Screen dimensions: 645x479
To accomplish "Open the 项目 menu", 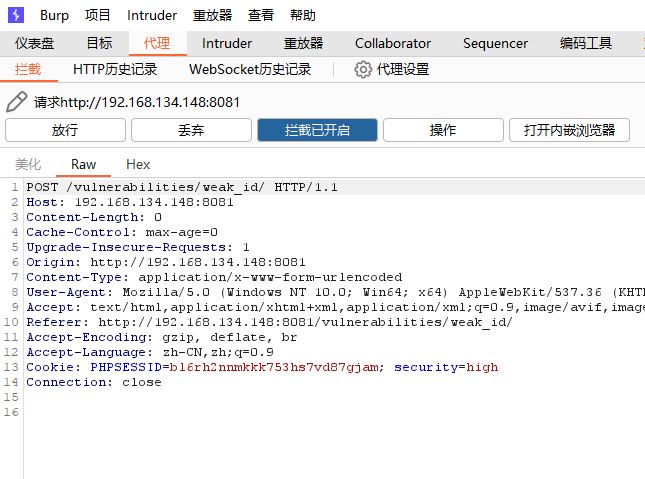I will pyautogui.click(x=97, y=15).
